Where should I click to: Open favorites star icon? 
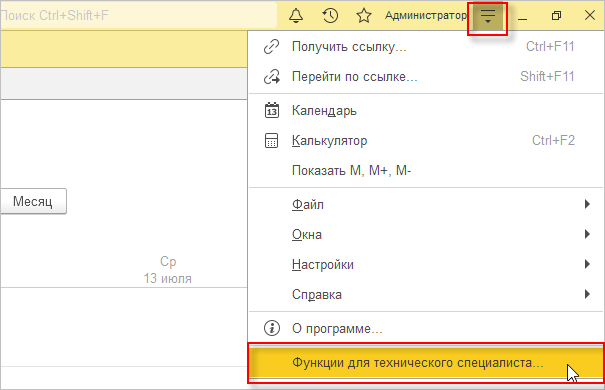363,16
